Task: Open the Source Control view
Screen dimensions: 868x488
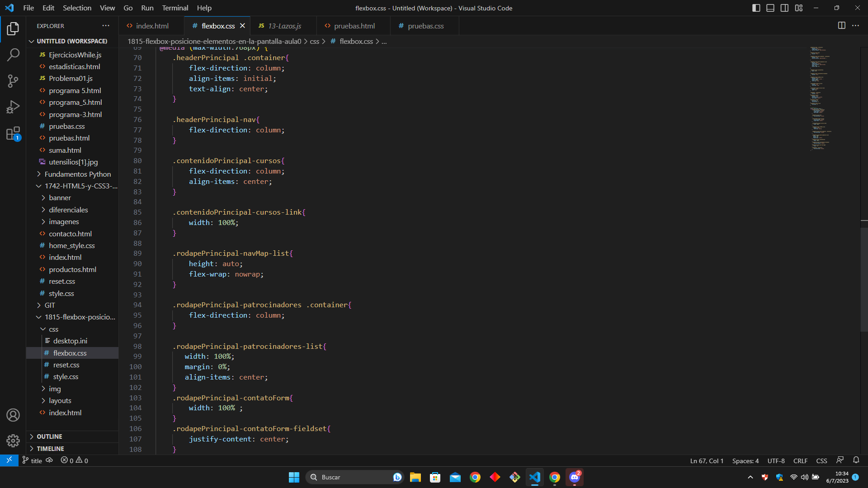Action: click(13, 81)
